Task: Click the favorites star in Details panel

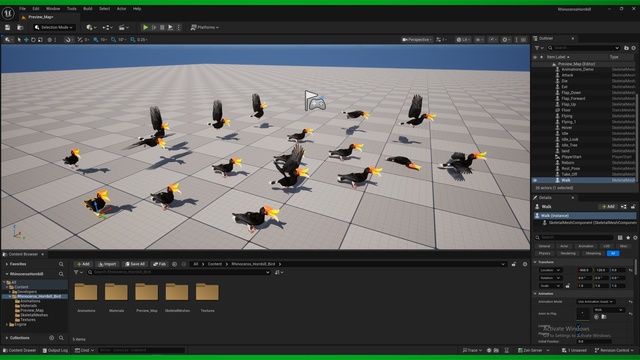Action: pyautogui.click(x=628, y=238)
